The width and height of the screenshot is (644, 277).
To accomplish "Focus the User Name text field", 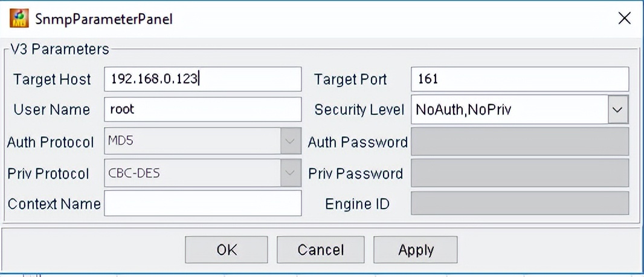I will (x=202, y=109).
